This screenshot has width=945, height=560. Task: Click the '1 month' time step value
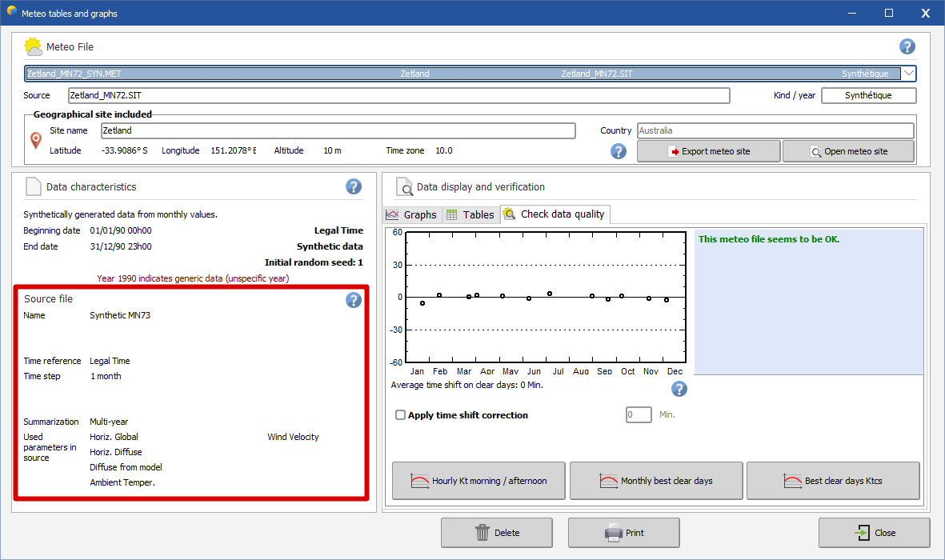point(106,376)
